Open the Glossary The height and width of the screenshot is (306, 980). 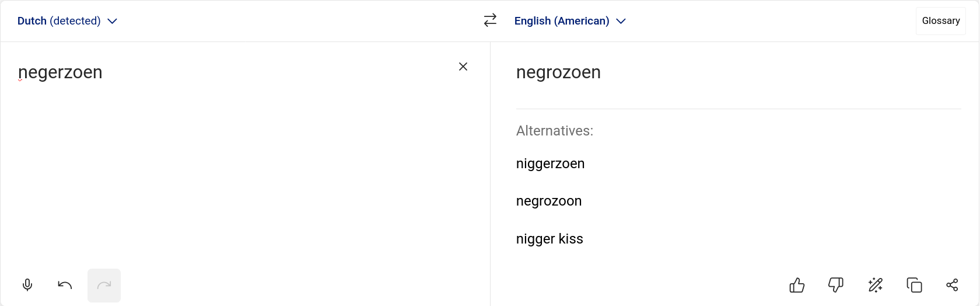940,21
